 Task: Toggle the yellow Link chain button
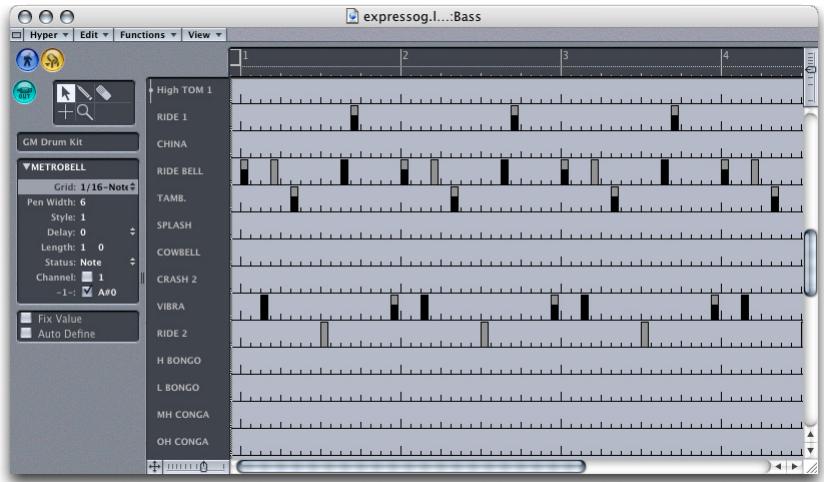pyautogui.click(x=53, y=60)
